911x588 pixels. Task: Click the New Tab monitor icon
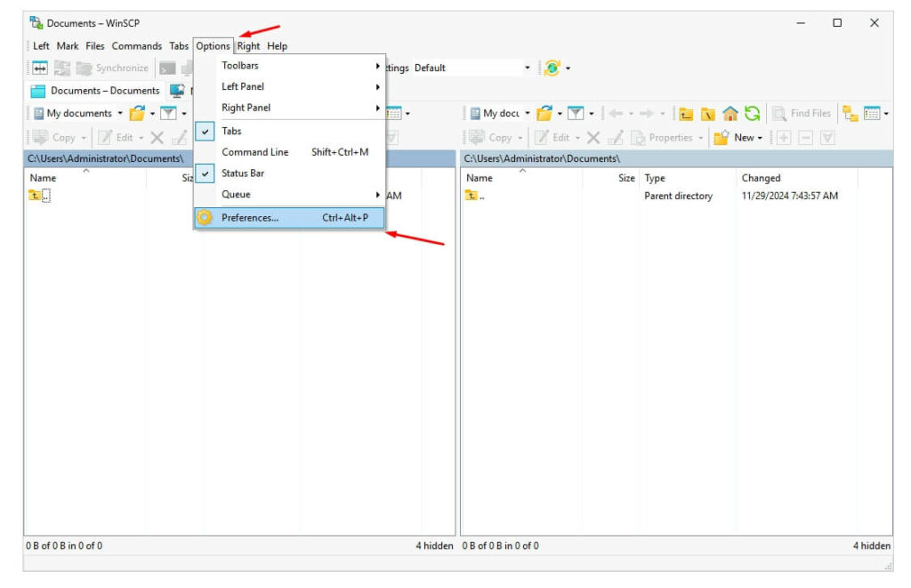tap(177, 90)
